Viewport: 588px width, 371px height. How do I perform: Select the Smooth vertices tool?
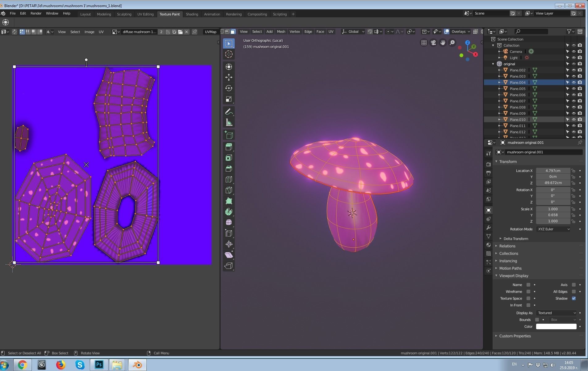point(229,223)
